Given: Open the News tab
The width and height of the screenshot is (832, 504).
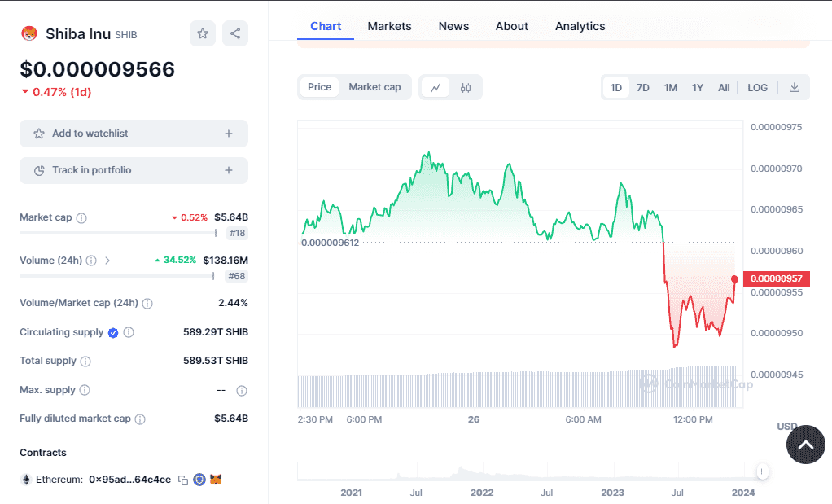Looking at the screenshot, I should coord(453,26).
